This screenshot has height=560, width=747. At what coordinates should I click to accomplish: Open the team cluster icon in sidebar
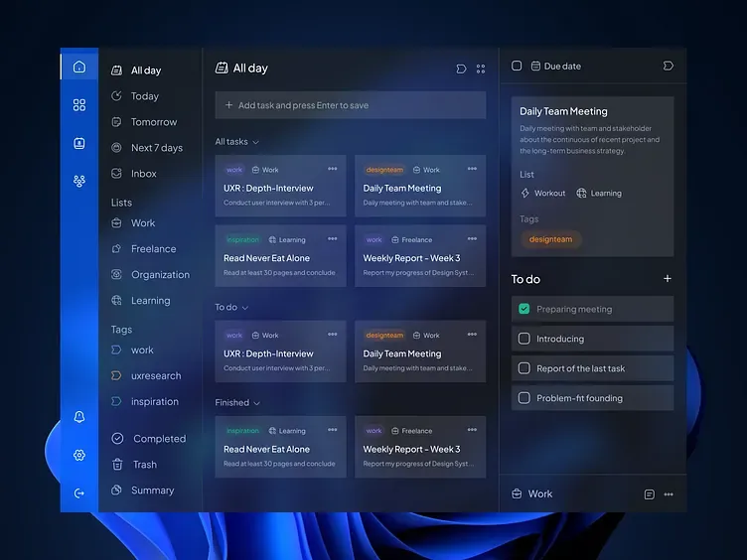[x=79, y=181]
